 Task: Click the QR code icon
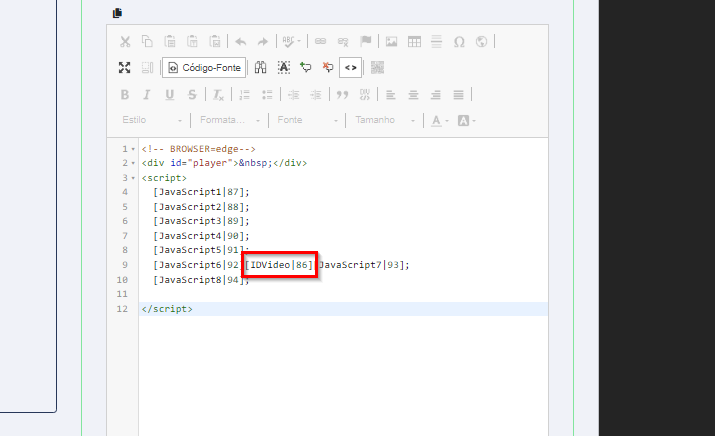tap(377, 67)
